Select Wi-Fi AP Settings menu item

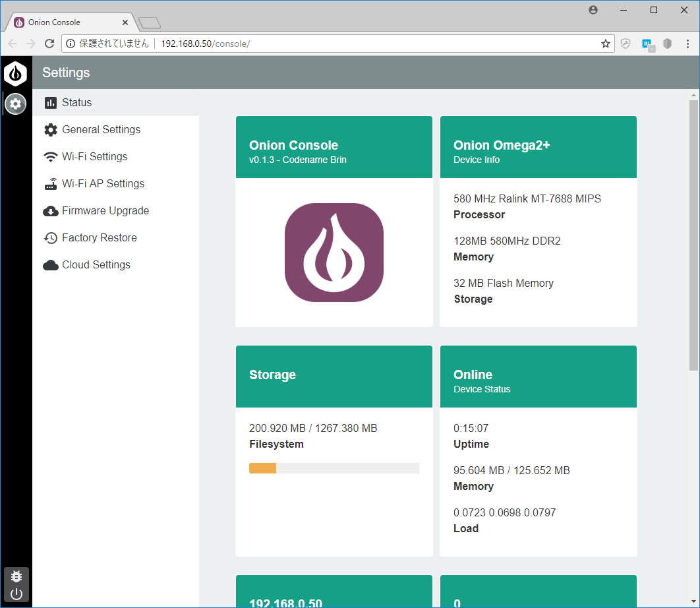tap(115, 184)
